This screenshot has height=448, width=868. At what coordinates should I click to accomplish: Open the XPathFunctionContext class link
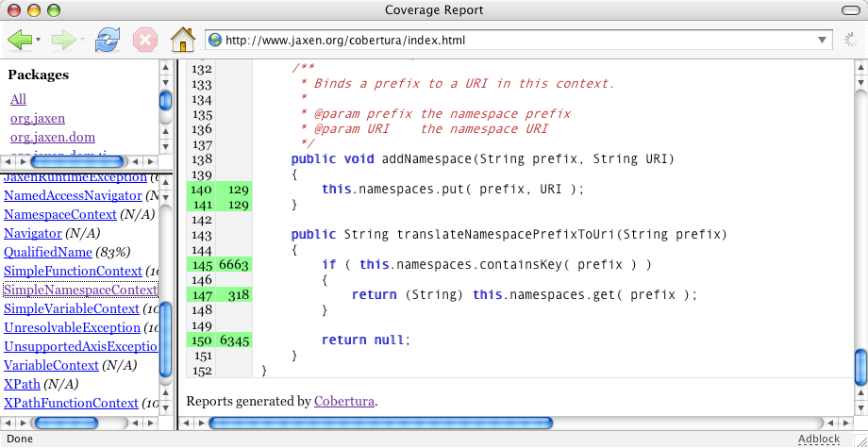71,403
